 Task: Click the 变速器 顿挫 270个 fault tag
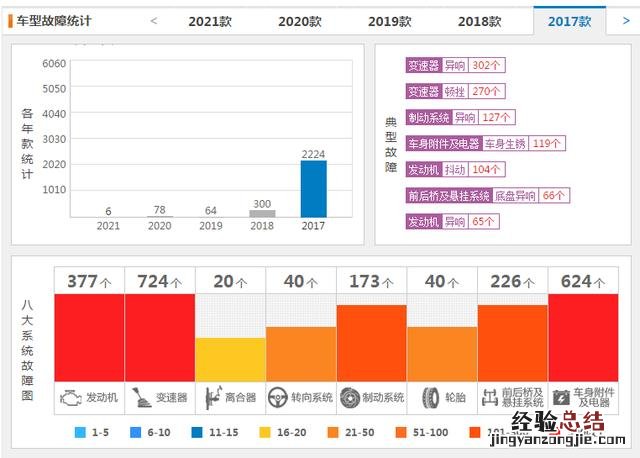(x=456, y=91)
